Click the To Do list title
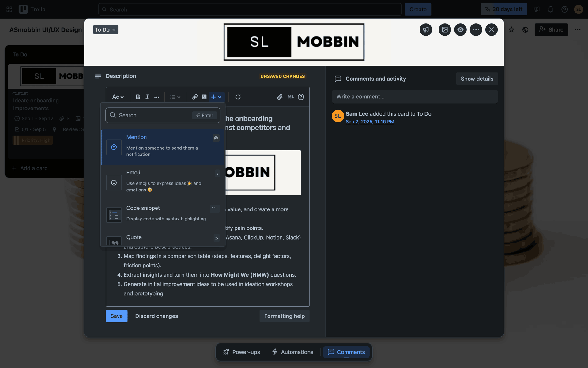Screen dimensions: 588x368 point(20,55)
